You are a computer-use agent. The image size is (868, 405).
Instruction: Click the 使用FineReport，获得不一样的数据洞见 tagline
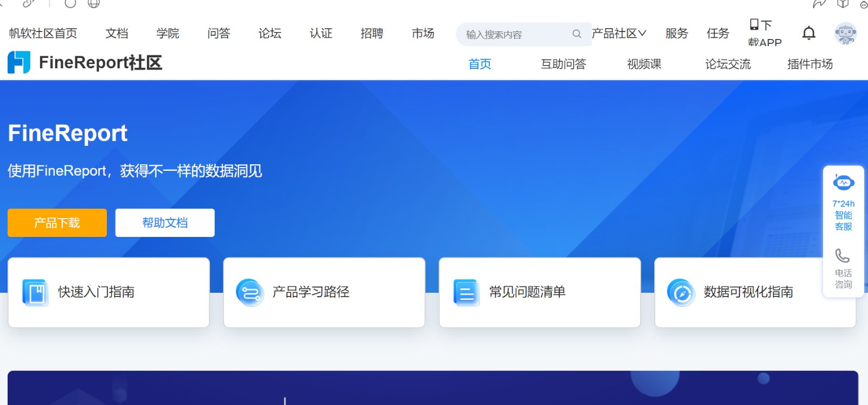135,171
